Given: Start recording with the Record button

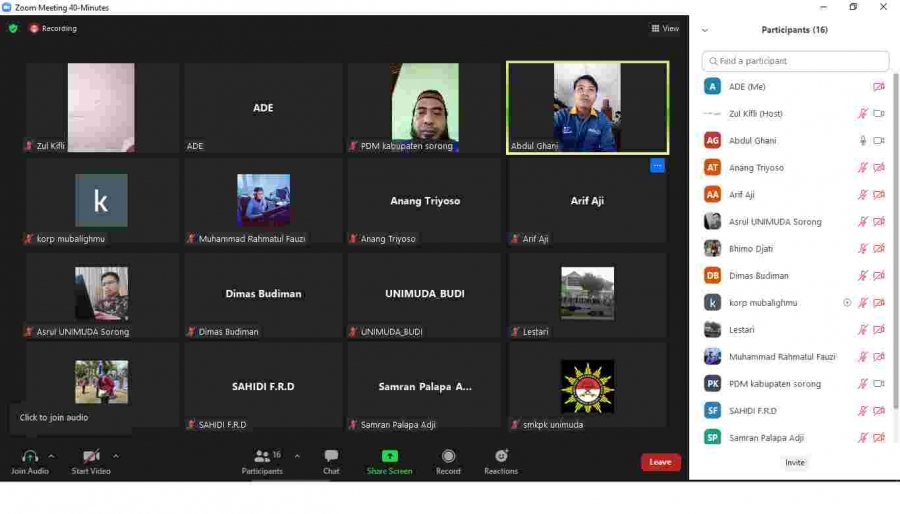Looking at the screenshot, I should pos(448,456).
